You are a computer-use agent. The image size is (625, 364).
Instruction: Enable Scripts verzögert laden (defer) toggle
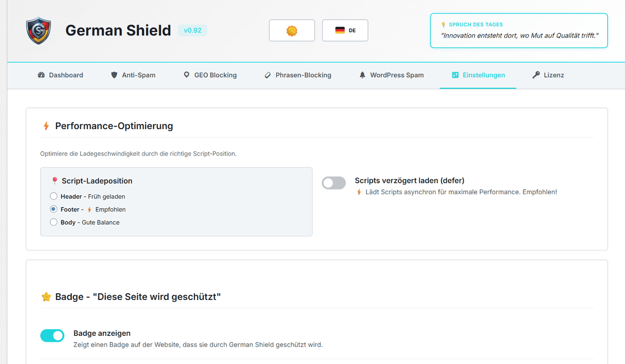334,183
